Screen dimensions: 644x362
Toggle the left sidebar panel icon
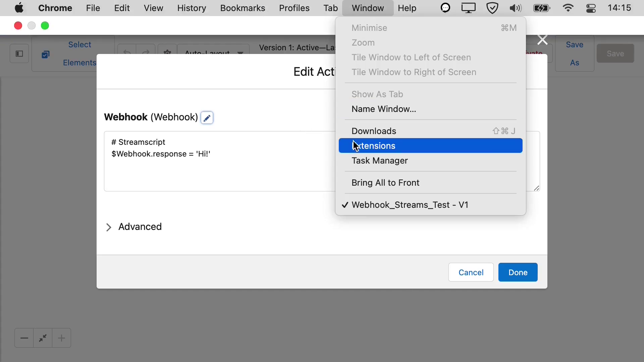19,54
